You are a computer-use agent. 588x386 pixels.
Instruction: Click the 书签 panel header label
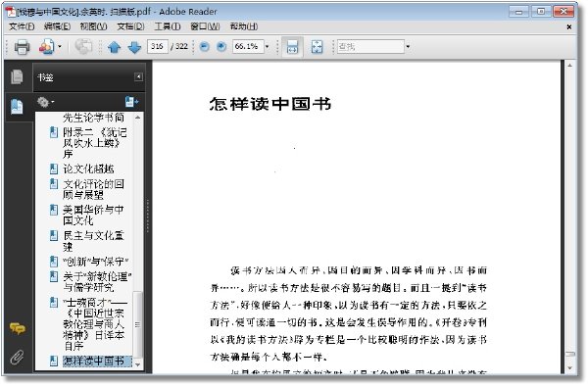click(45, 77)
